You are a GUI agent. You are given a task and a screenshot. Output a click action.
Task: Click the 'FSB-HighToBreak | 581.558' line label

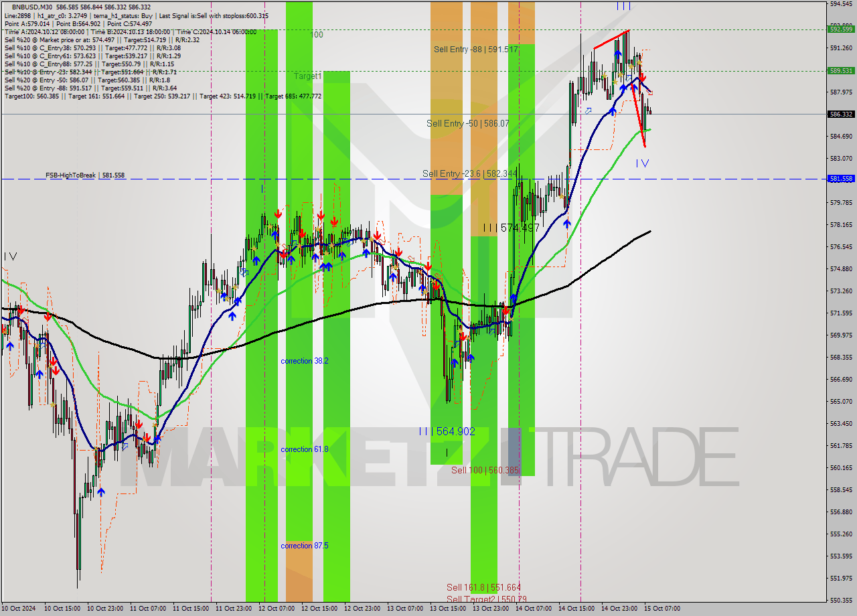[x=85, y=175]
